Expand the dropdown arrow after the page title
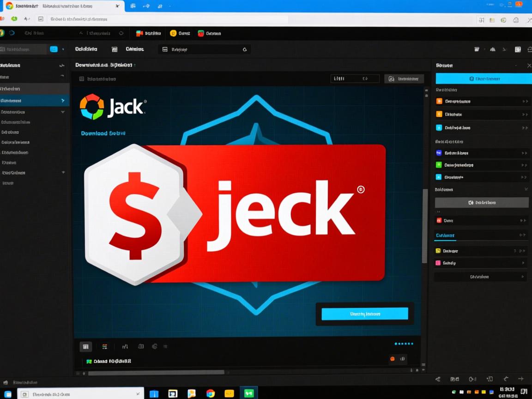The width and height of the screenshot is (532, 399). pos(133,65)
